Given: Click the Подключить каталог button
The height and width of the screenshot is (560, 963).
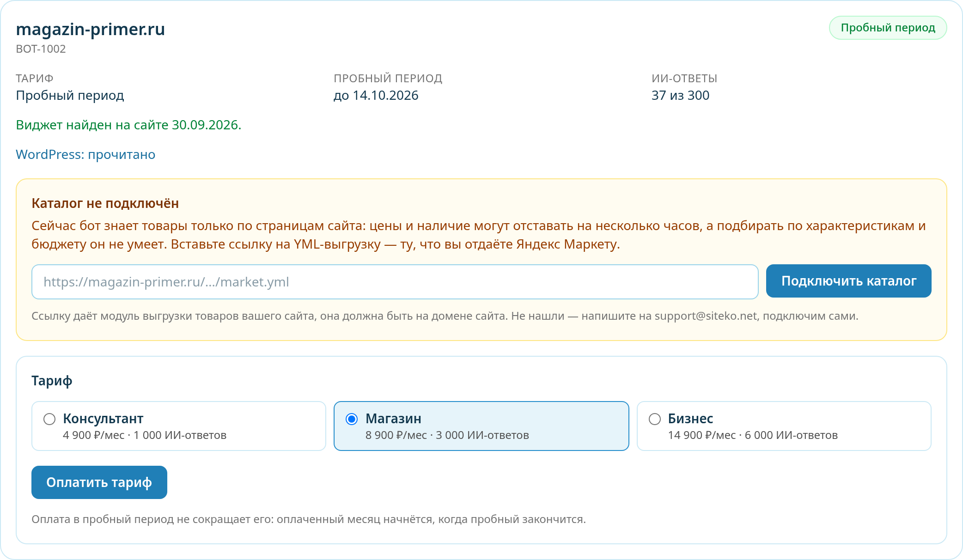Looking at the screenshot, I should pos(848,281).
